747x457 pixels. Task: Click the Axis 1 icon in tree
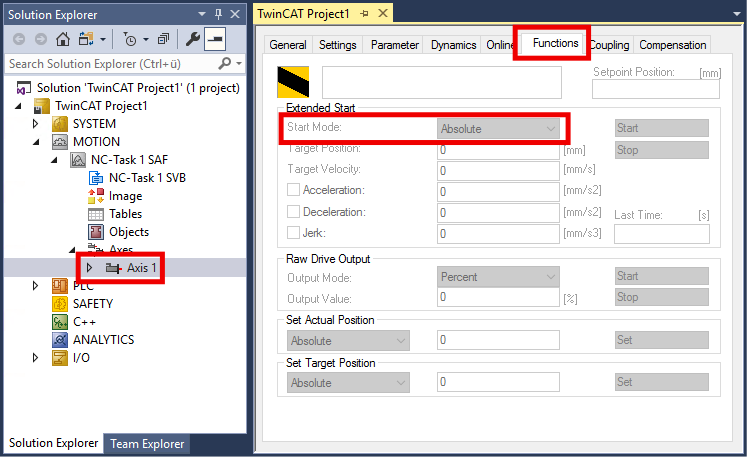click(x=113, y=268)
